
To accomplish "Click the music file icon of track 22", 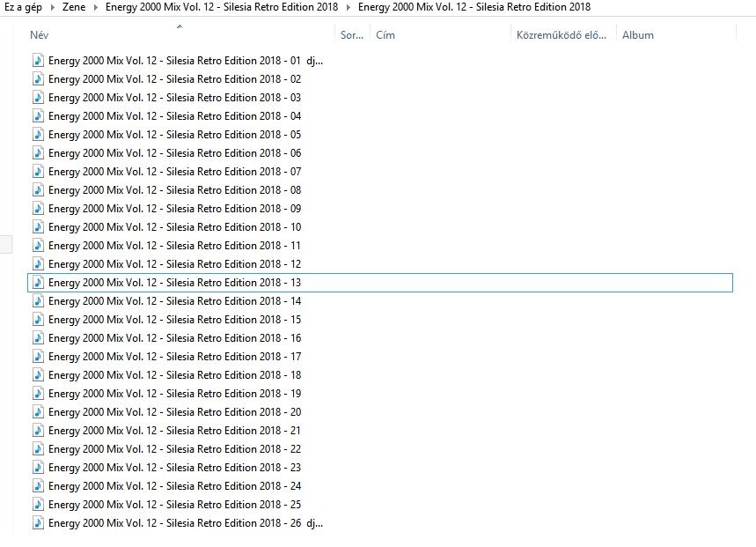I will [x=38, y=448].
